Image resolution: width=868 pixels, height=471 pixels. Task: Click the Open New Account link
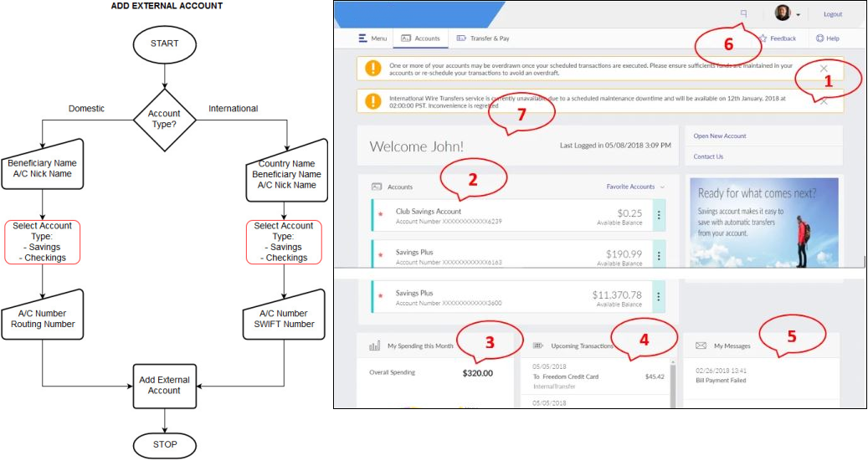tap(720, 136)
